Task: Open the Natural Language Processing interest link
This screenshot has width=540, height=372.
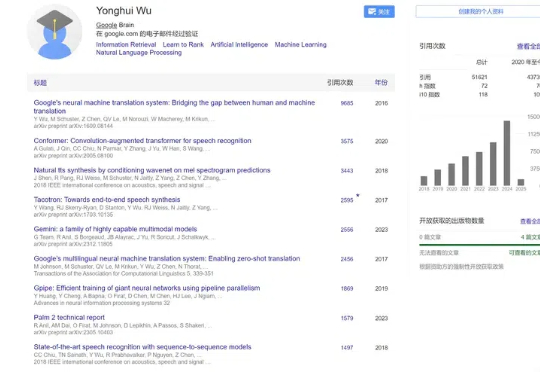Action: (x=139, y=53)
